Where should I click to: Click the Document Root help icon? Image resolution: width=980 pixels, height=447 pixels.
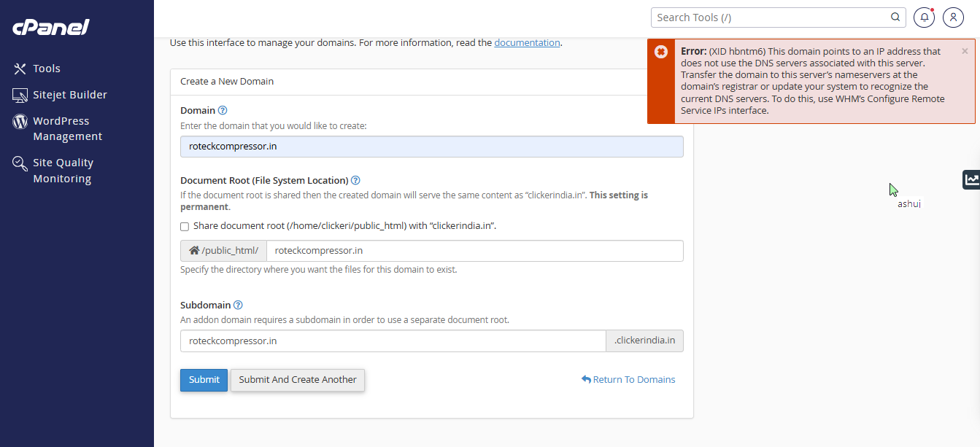[355, 181]
